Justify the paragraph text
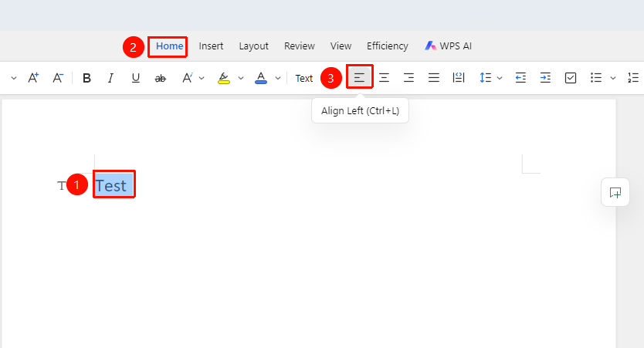The width and height of the screenshot is (644, 348). click(434, 78)
